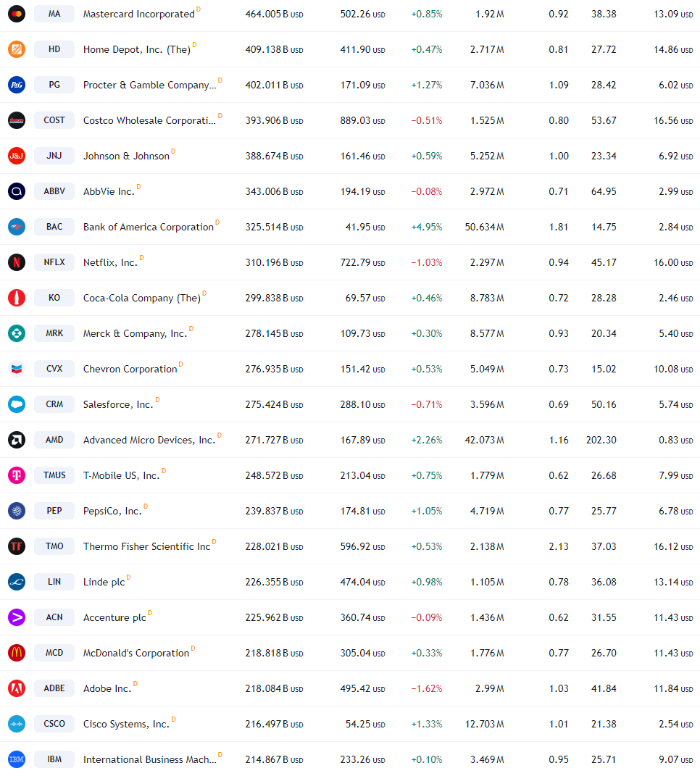This screenshot has height=776, width=700.
Task: Click the Netflix logo icon
Action: [x=17, y=262]
